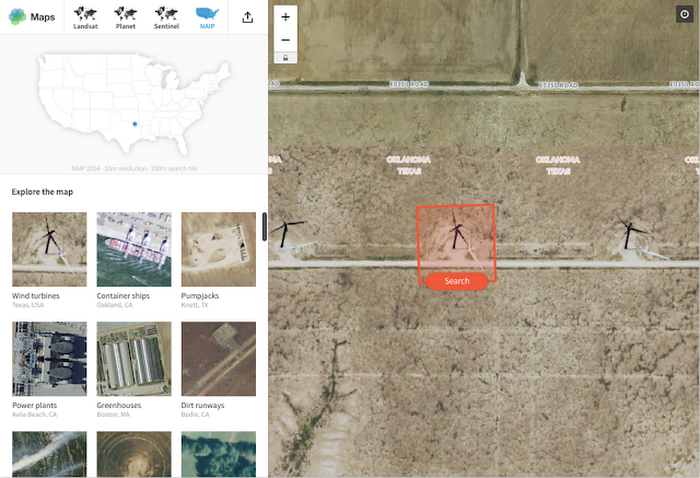The image size is (700, 478).
Task: Click the sidebar scrollbar handle
Action: [264, 227]
